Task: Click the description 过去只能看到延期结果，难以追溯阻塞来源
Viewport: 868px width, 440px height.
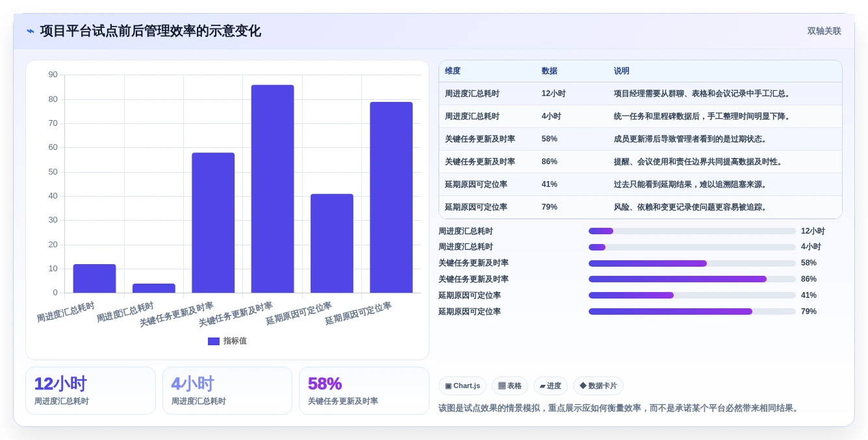Action: coord(691,185)
